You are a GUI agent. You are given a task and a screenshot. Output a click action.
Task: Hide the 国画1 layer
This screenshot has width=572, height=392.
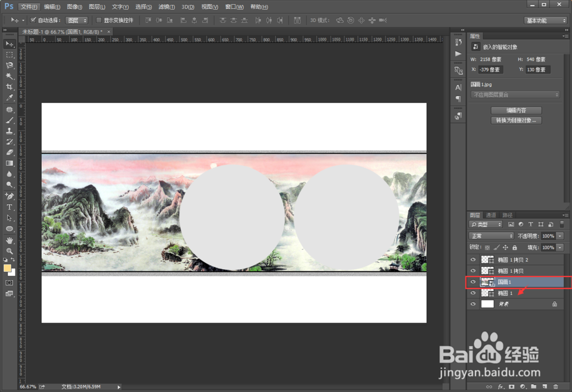[x=473, y=282]
